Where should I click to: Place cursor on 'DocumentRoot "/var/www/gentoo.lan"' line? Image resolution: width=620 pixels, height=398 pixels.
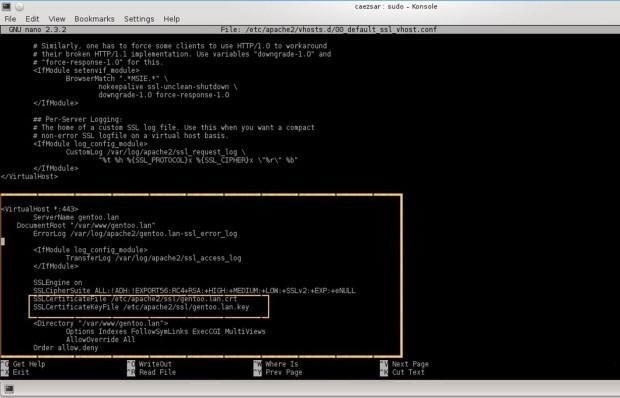[x=86, y=226]
